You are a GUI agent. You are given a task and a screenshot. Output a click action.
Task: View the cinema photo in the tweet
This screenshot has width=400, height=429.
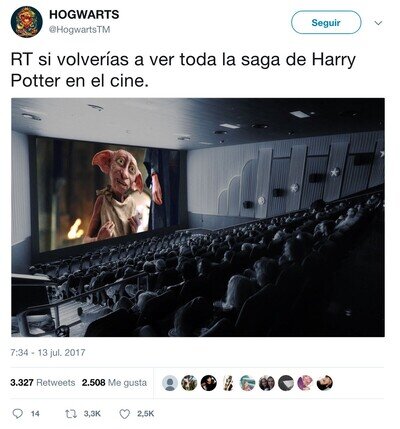tap(198, 217)
